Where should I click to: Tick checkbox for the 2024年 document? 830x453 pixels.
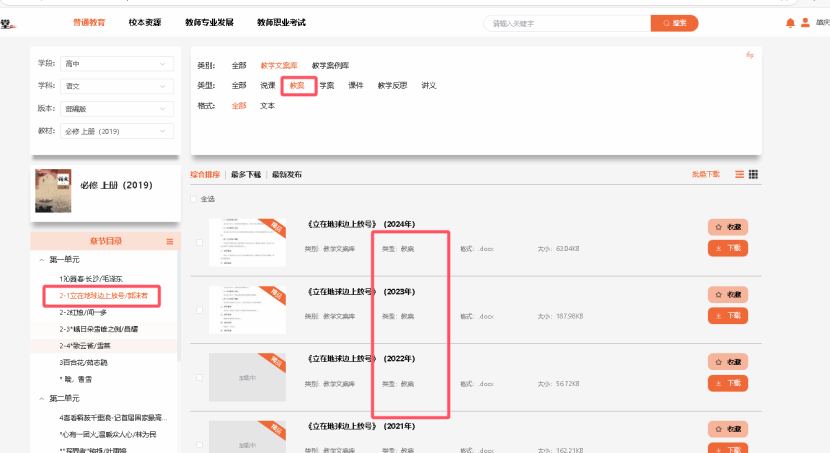click(x=200, y=243)
